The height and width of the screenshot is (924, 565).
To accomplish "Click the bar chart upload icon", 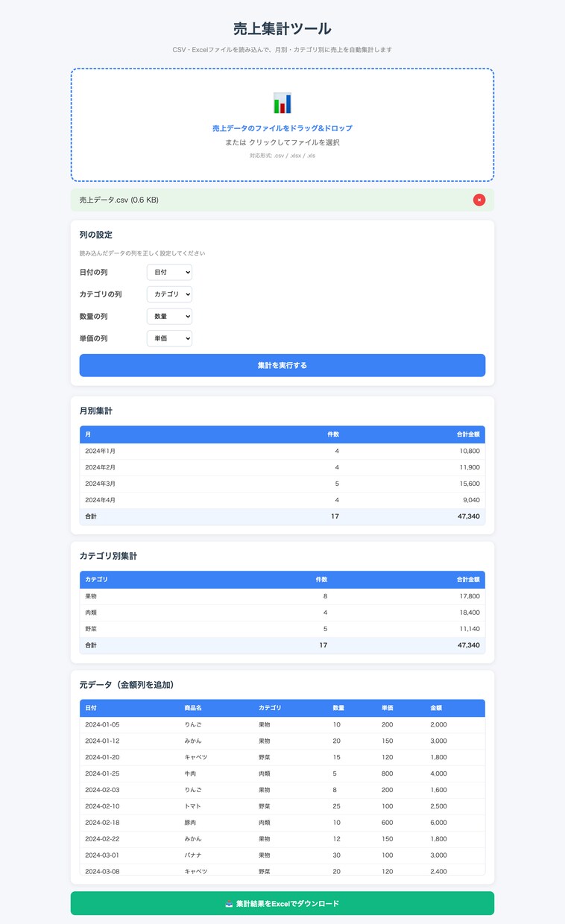I will (282, 103).
